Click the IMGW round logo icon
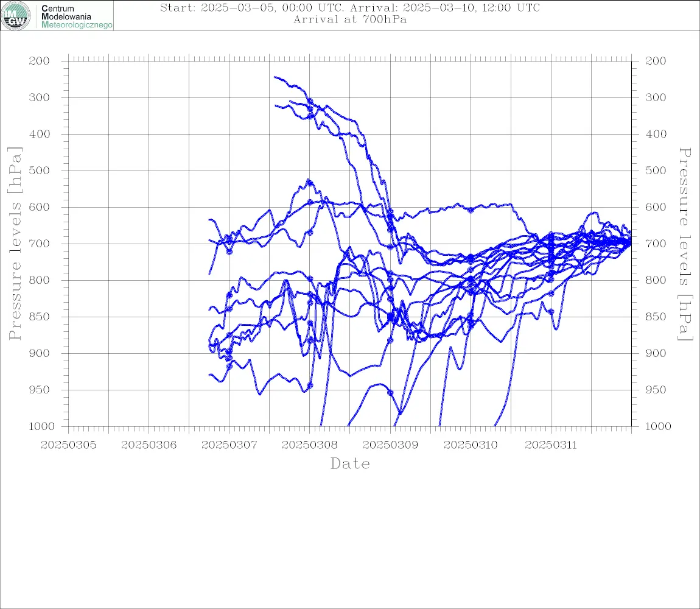Viewport: 700px width, 609px height. pyautogui.click(x=16, y=16)
